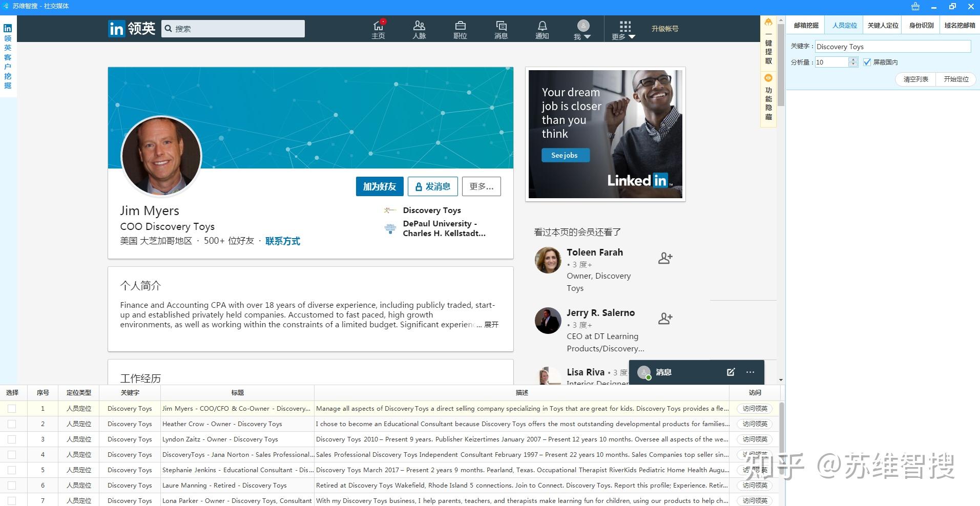Click 访问领英 for Laure Manning row
980x506 pixels.
[755, 486]
